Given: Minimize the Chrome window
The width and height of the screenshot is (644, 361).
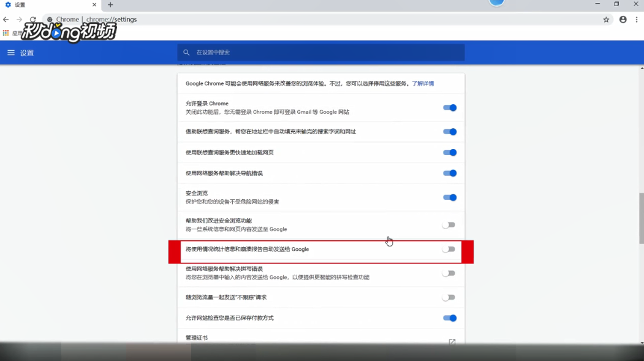Looking at the screenshot, I should click(x=597, y=4).
